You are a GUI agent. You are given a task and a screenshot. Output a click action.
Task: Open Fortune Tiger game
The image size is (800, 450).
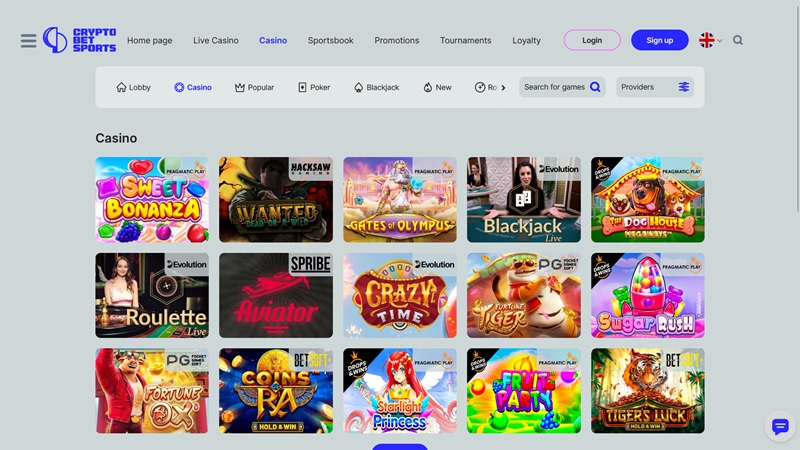tap(524, 295)
